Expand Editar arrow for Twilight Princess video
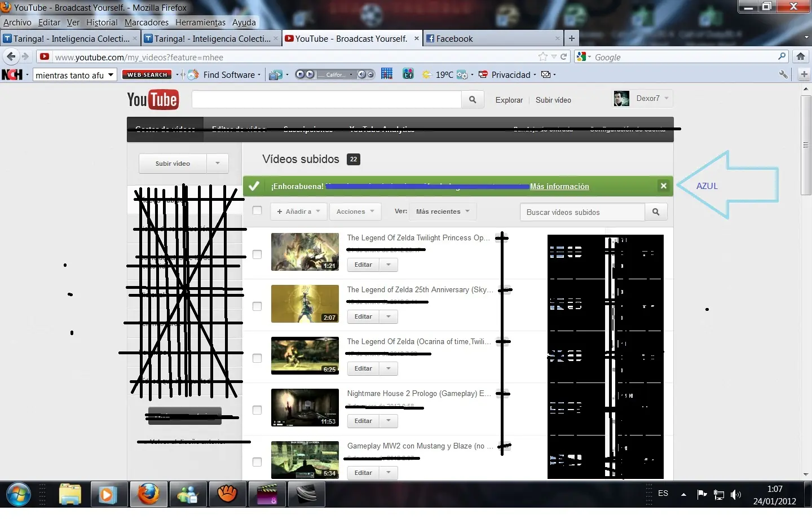Viewport: 812px width, 519px height. 389,265
